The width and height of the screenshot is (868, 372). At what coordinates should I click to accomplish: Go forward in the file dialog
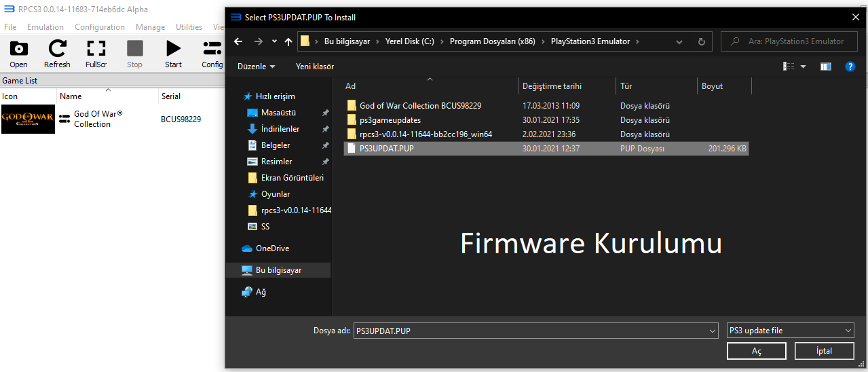(x=259, y=41)
